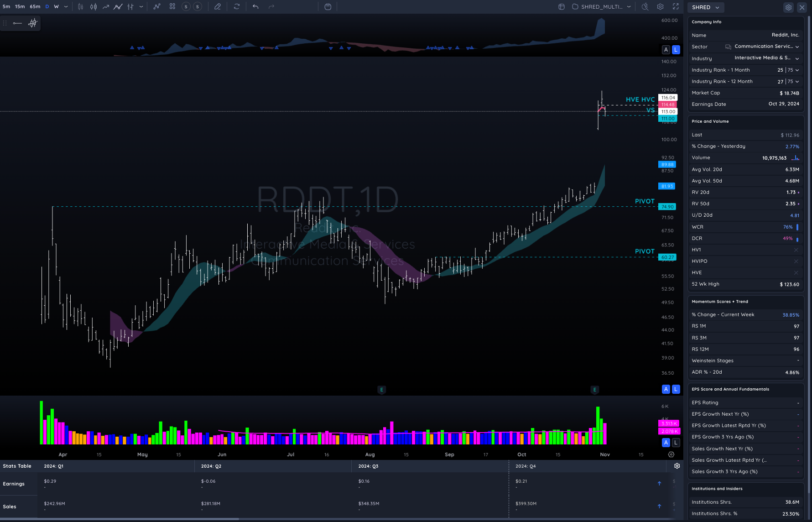The height and width of the screenshot is (522, 812).
Task: Click the industry icon in Sector row
Action: [728, 47]
